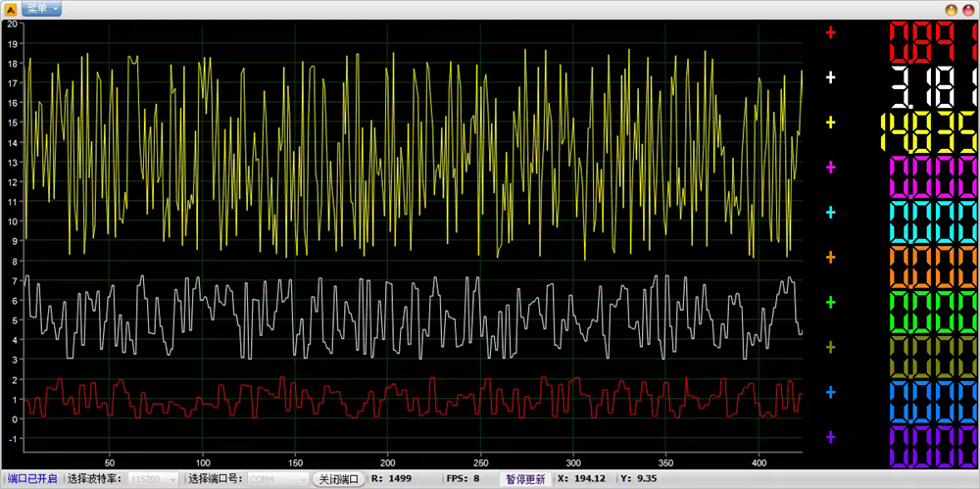Click the app logo icon in title bar
The image size is (980, 489).
pos(10,9)
